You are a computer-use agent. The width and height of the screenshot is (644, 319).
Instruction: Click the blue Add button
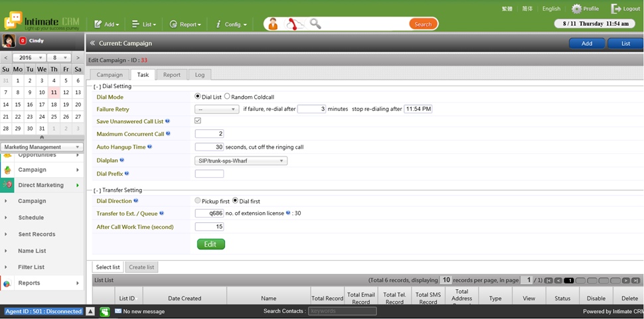(587, 44)
